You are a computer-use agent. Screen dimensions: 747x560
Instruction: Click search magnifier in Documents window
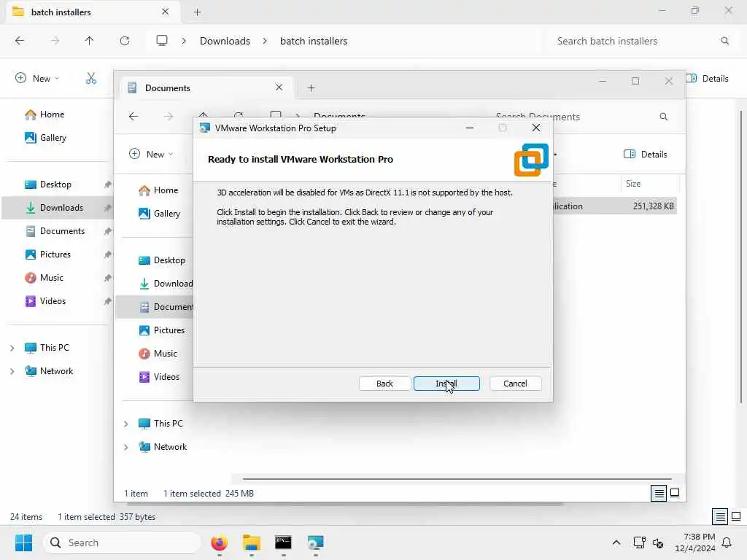pos(664,117)
